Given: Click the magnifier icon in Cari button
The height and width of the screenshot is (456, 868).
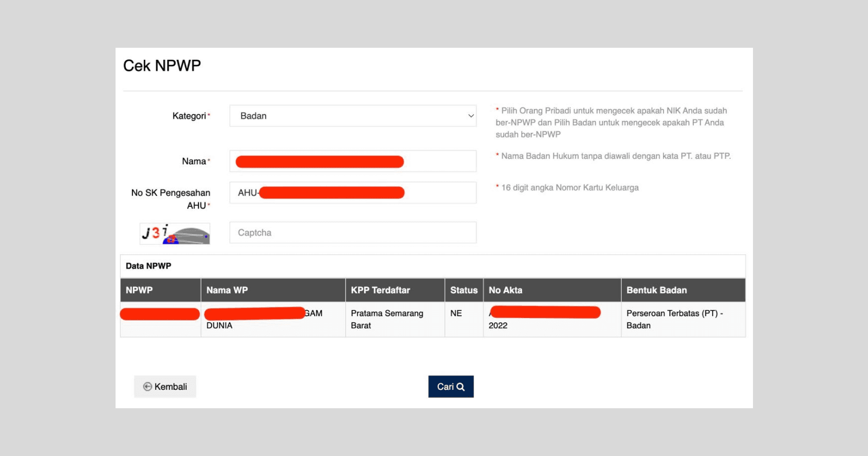Looking at the screenshot, I should pos(461,387).
